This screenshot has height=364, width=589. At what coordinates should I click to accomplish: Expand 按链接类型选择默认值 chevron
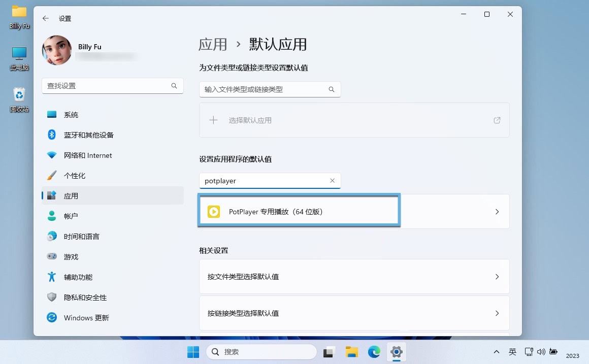click(x=497, y=313)
